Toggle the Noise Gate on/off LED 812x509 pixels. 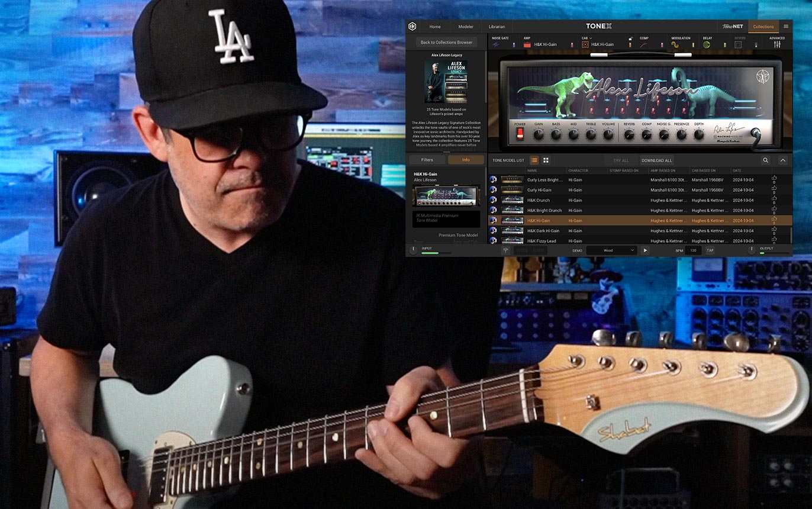tap(514, 44)
